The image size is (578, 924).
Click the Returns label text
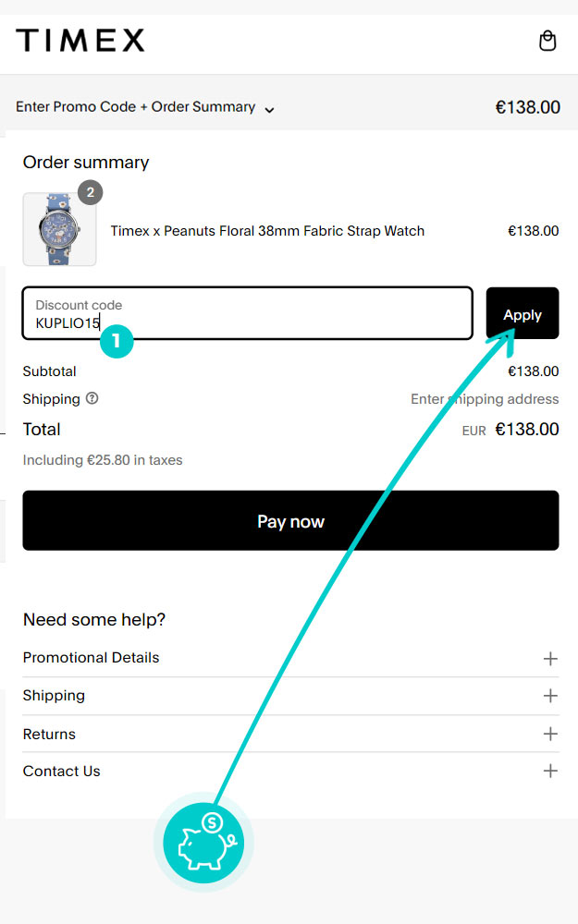coord(49,734)
